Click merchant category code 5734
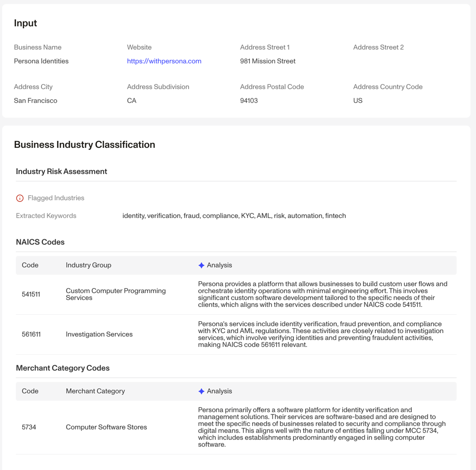The height and width of the screenshot is (470, 476). pos(29,427)
